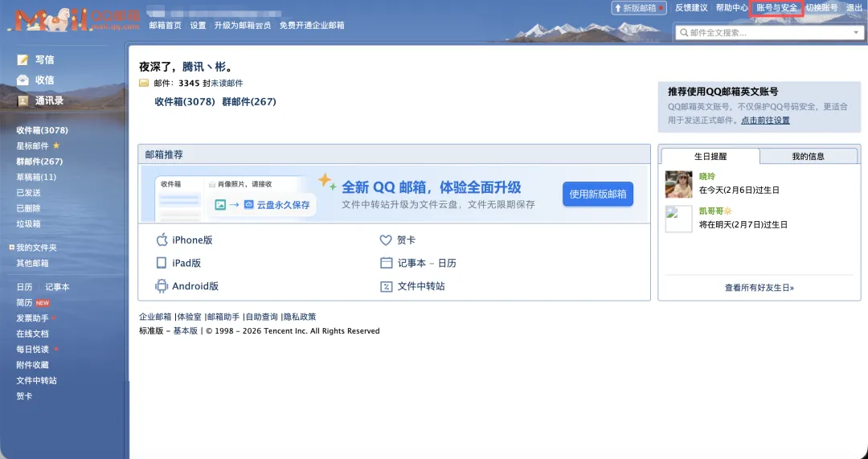Click the up-arrow icon in 新版邮箱

click(618, 8)
